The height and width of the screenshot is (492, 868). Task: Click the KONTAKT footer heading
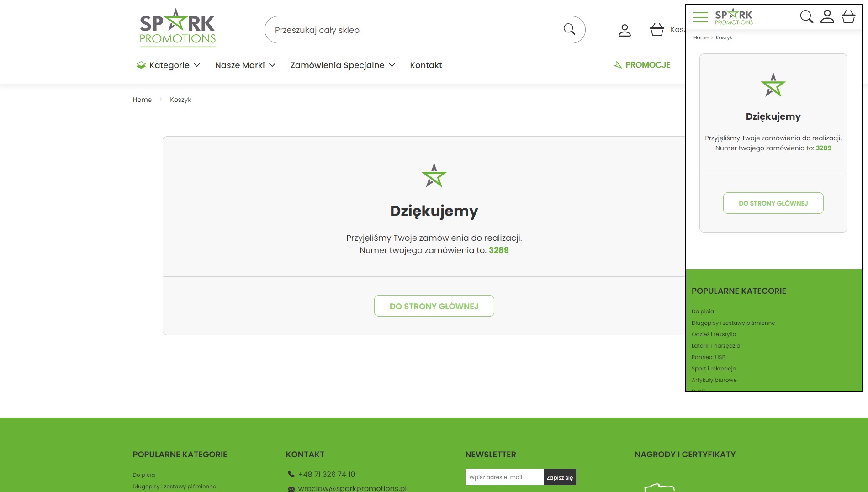[x=305, y=455]
